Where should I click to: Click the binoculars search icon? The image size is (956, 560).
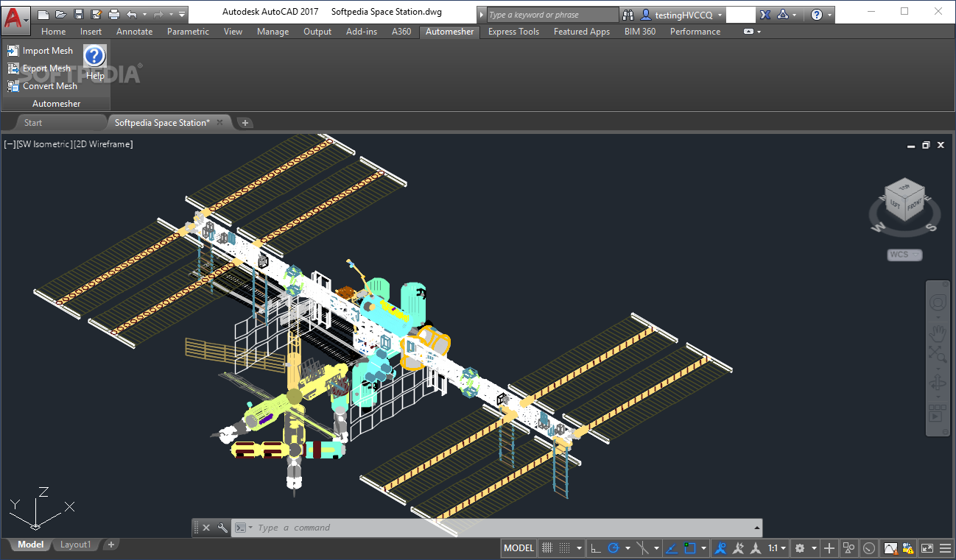coord(628,15)
